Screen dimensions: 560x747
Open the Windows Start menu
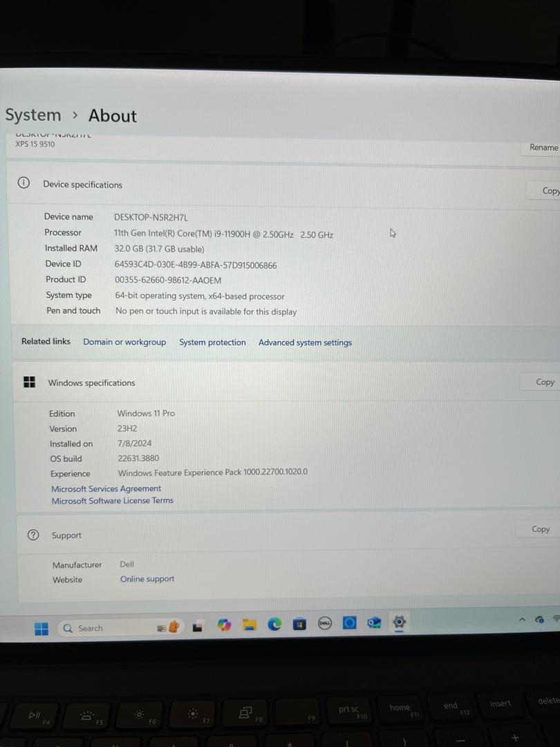(41, 628)
